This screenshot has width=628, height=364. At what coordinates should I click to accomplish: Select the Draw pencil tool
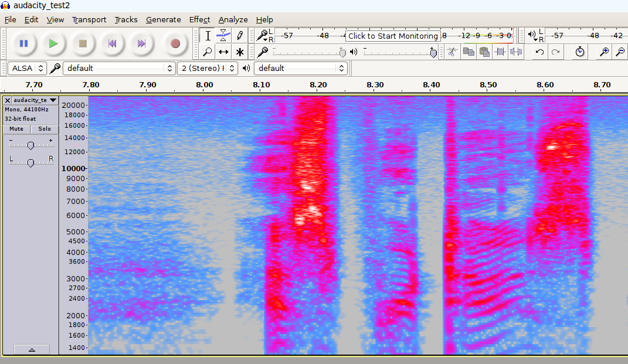[240, 36]
